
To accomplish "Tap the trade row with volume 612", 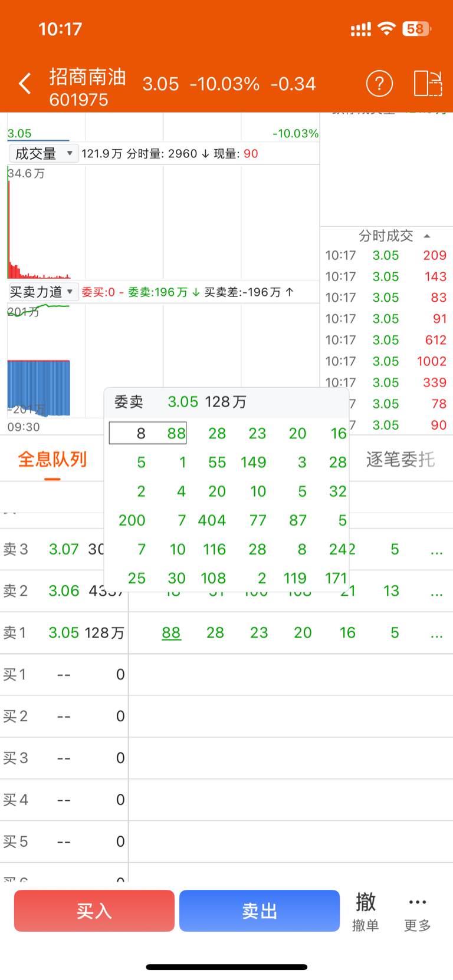I will point(386,340).
